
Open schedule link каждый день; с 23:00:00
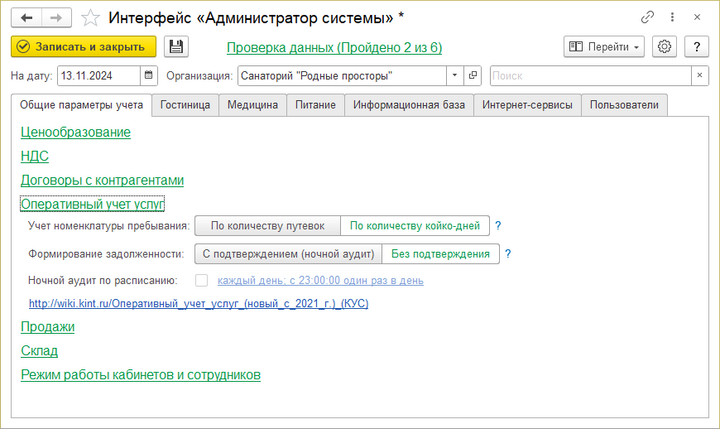[x=321, y=280]
